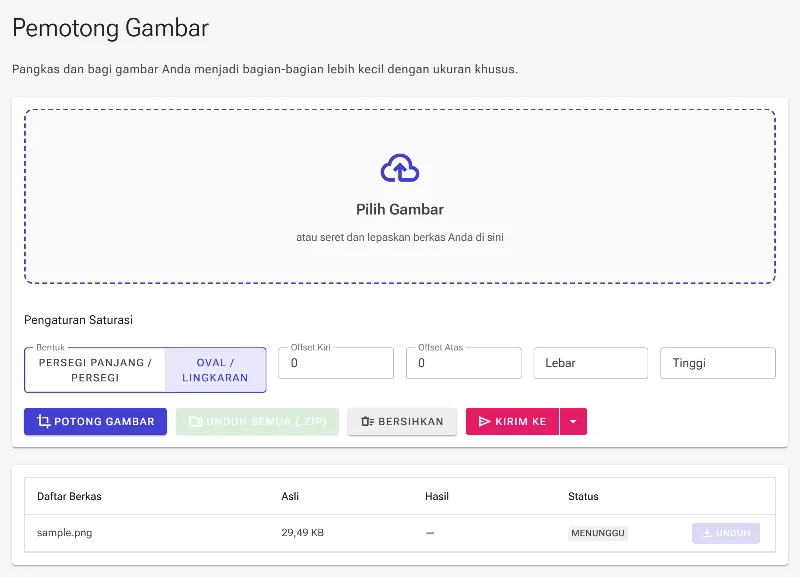Viewport: 800px width, 577px height.
Task: Click the Hasil column header
Action: [437, 496]
